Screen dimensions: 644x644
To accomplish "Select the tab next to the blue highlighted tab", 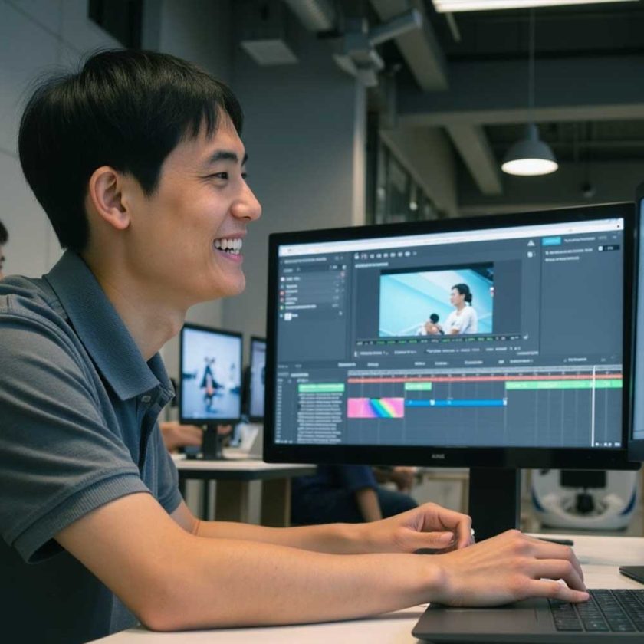I will (579, 241).
